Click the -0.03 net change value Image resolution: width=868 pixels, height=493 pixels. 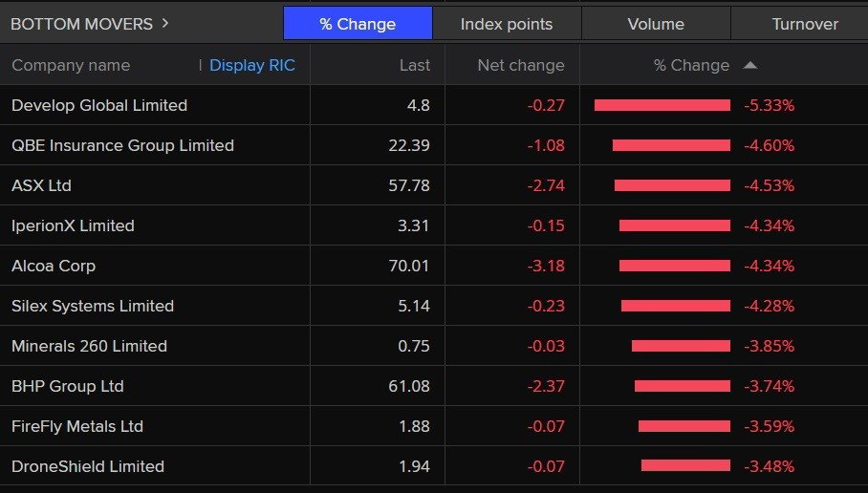coord(546,346)
